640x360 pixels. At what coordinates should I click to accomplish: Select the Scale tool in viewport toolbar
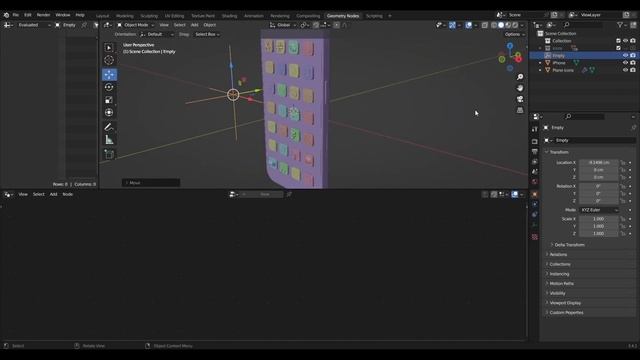click(109, 100)
